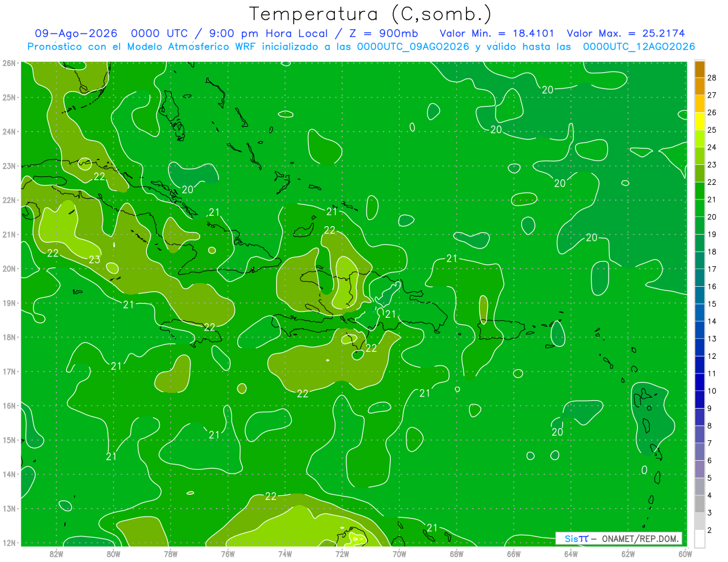Select the initialization time "0000UTC_09AGO2026"
This screenshot has width=728, height=562.
413,47
